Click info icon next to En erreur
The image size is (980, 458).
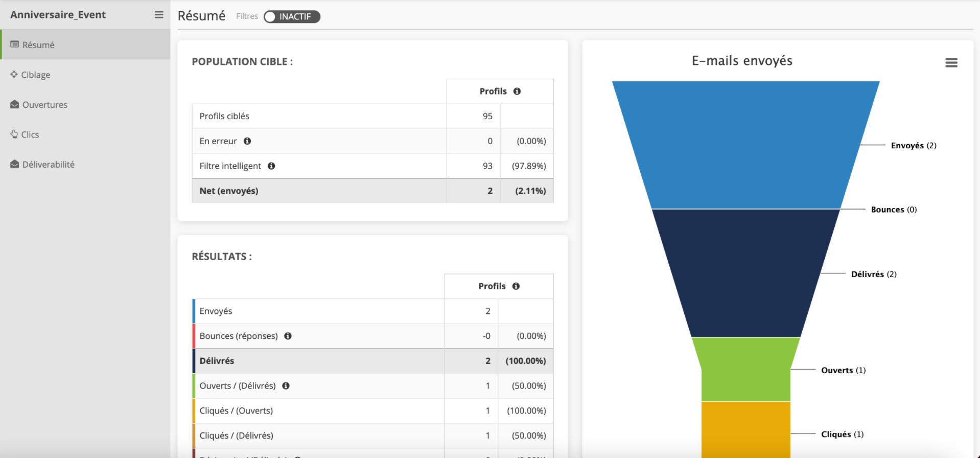[x=247, y=141]
